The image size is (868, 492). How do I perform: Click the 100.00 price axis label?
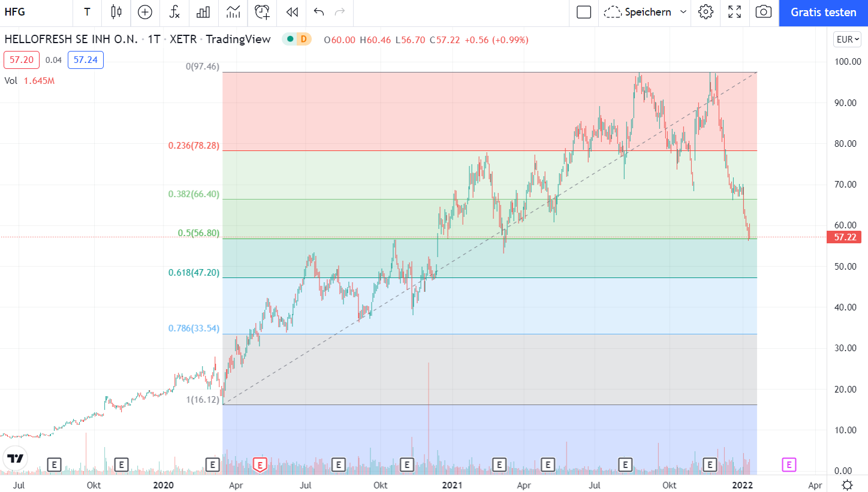coord(848,62)
